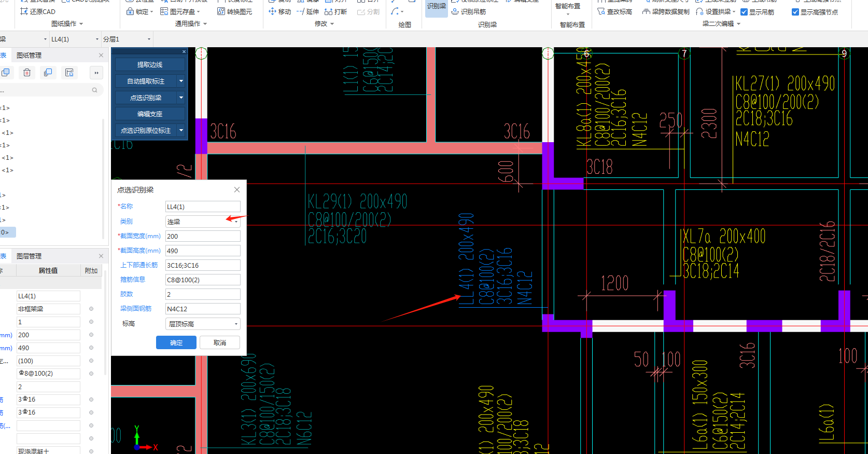Click the 识别吊筋 tool
Viewport: 868px width, 454px height.
pyautogui.click(x=469, y=11)
